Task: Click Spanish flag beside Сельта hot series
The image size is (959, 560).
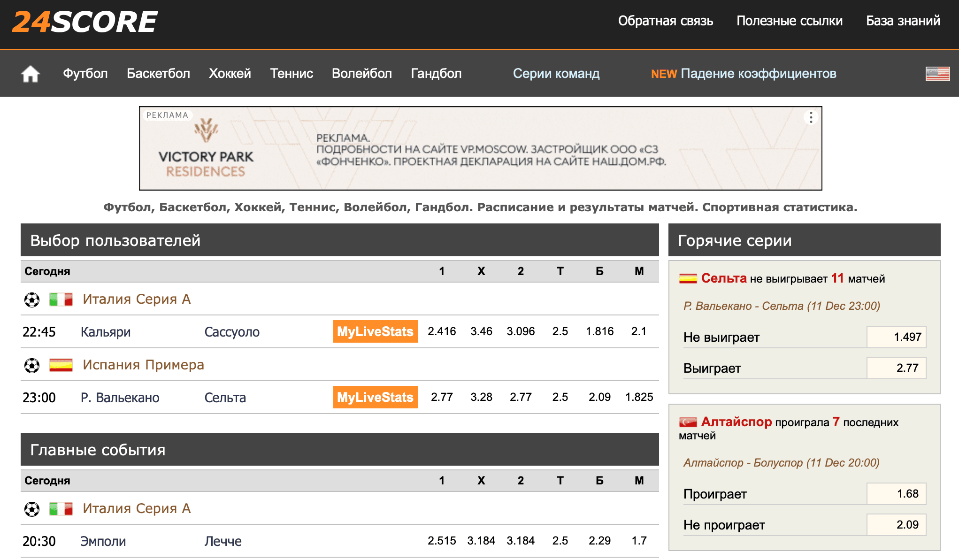Action: 688,279
